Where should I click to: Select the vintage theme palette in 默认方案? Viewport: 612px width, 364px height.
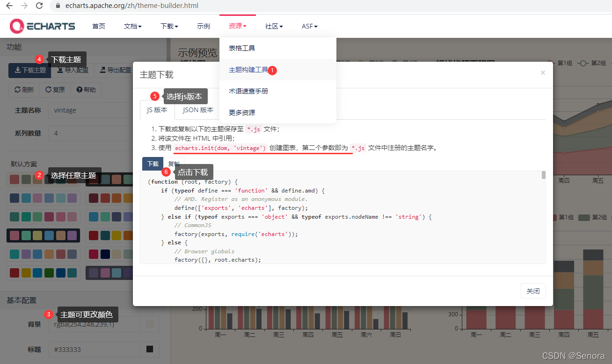[43, 235]
